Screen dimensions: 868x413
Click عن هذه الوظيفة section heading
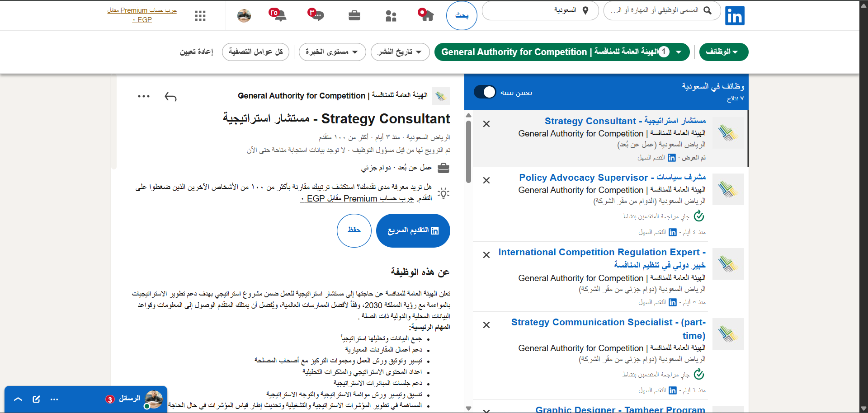tap(420, 272)
